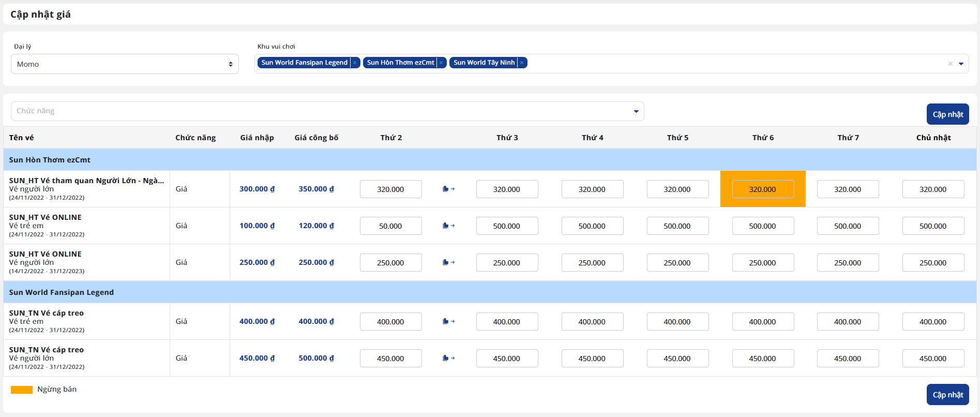This screenshot has height=417, width=980.
Task: Click ticket name SUN_HT Vé tham quan Người Lớn
Action: coord(86,181)
